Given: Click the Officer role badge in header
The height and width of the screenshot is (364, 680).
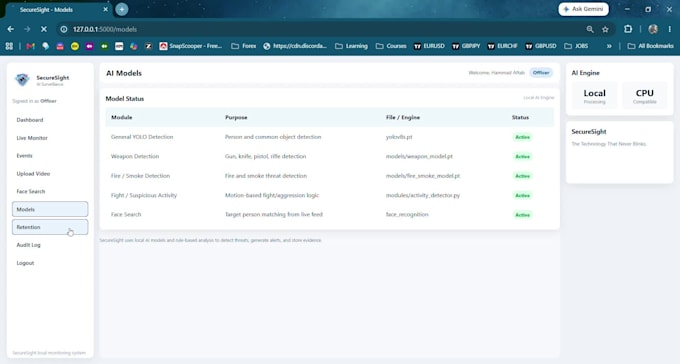Looking at the screenshot, I should click(x=541, y=73).
